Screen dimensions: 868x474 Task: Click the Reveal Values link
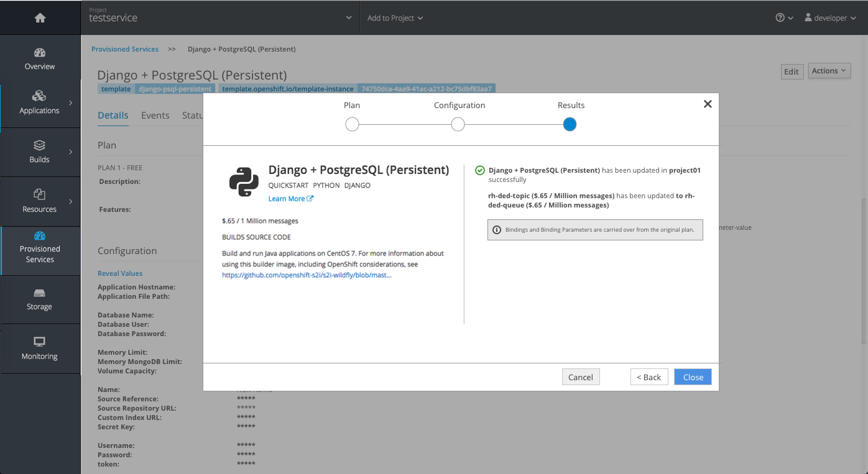tap(120, 273)
